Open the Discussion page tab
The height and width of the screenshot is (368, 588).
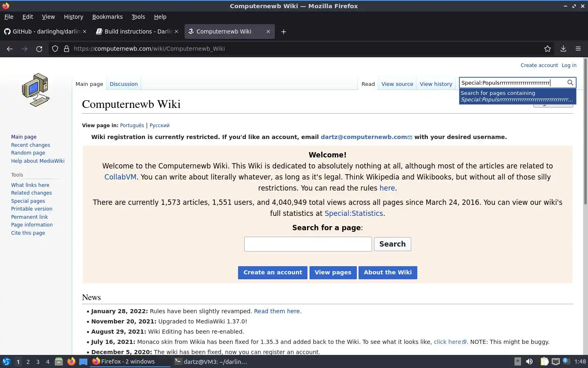pyautogui.click(x=124, y=84)
